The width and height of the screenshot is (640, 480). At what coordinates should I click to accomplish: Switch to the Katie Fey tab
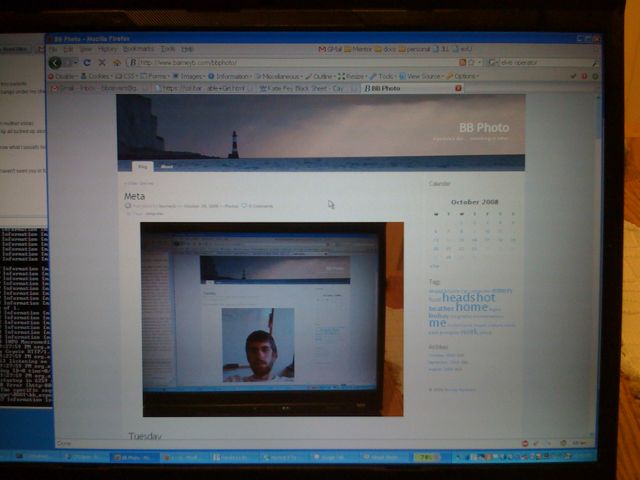pos(308,88)
